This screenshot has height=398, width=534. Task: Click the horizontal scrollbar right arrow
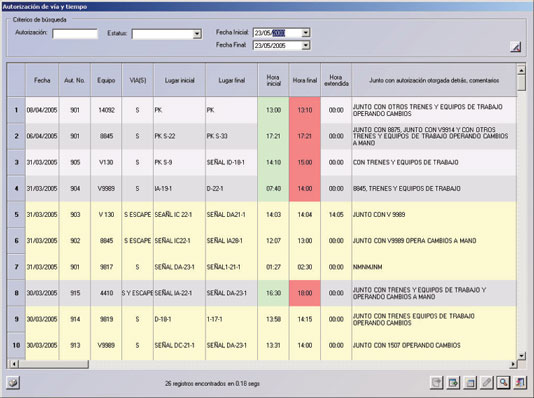(513, 364)
